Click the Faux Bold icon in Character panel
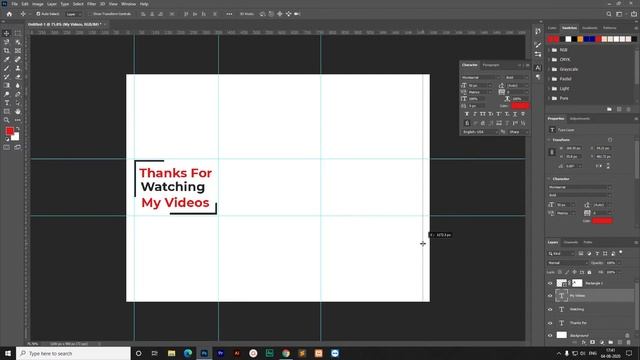640x360 pixels. [x=467, y=114]
